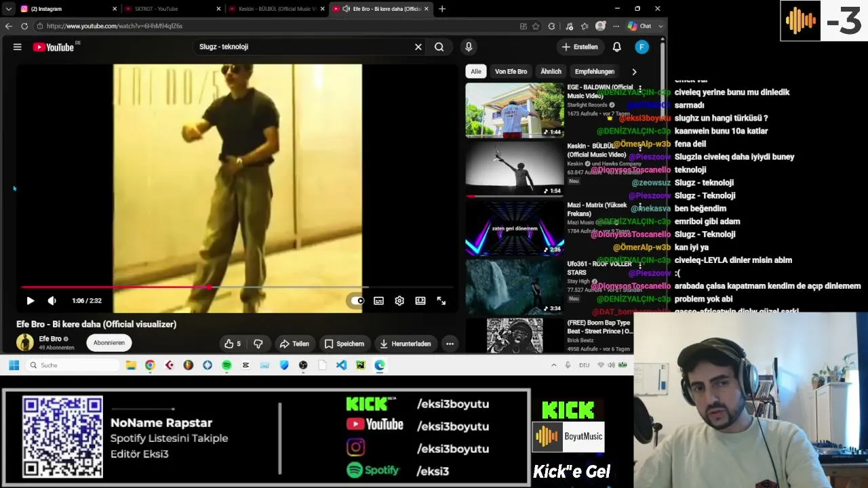
Task: Open Spotify from the taskbar
Action: (x=226, y=365)
